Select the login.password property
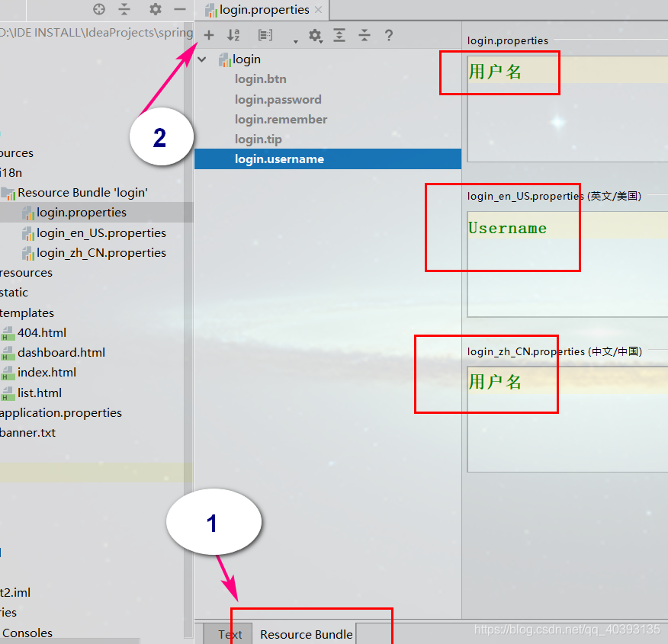Screen dimensions: 668x644 (278, 100)
